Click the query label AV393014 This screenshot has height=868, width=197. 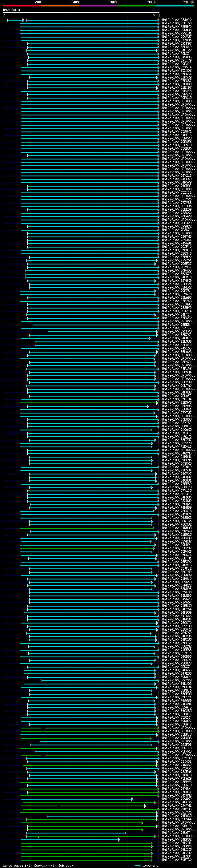click(11, 10)
